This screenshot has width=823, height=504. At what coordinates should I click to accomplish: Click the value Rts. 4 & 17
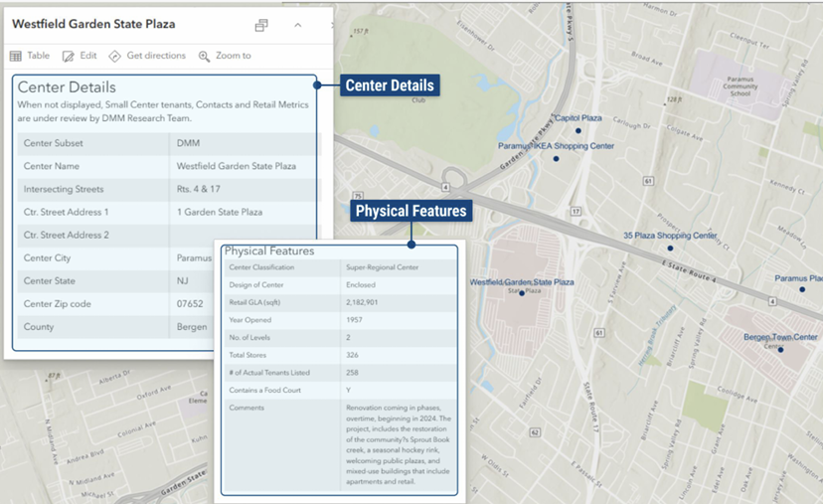tap(199, 189)
